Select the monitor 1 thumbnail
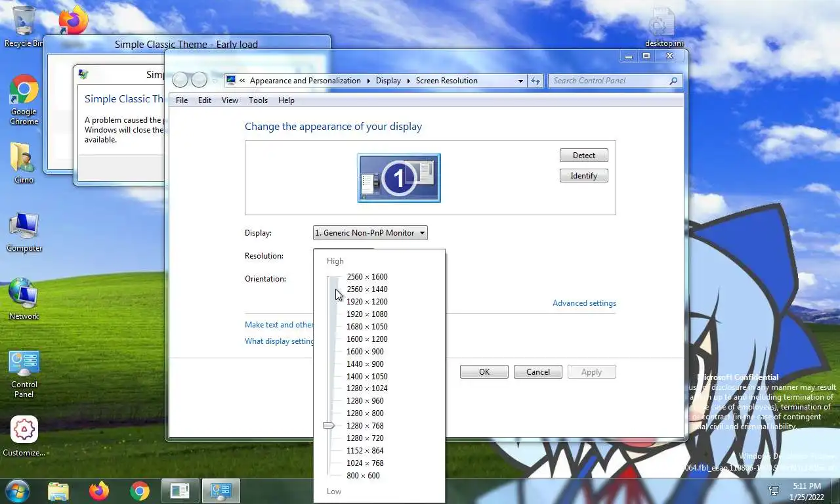This screenshot has height=504, width=840. click(399, 178)
